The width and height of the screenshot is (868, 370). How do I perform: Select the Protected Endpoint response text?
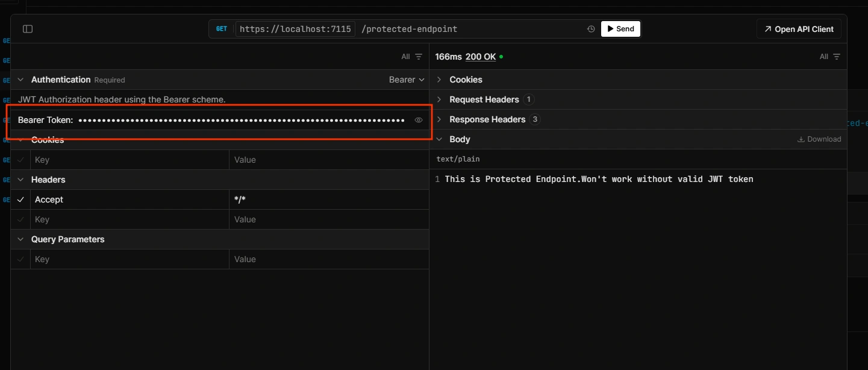(599, 179)
